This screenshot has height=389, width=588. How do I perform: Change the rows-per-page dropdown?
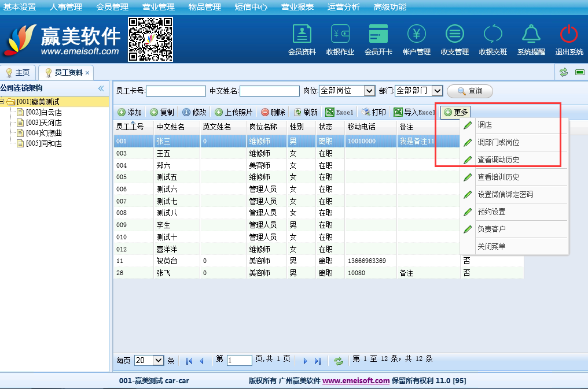(159, 360)
